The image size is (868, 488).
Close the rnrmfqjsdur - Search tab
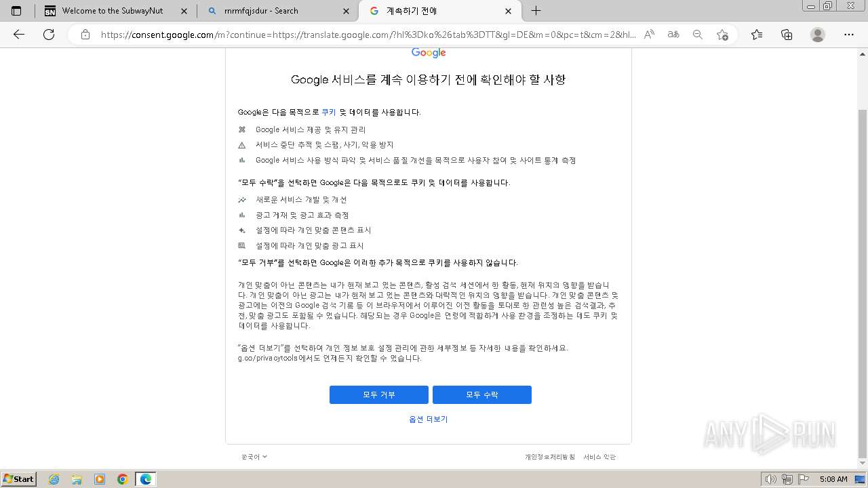[347, 11]
